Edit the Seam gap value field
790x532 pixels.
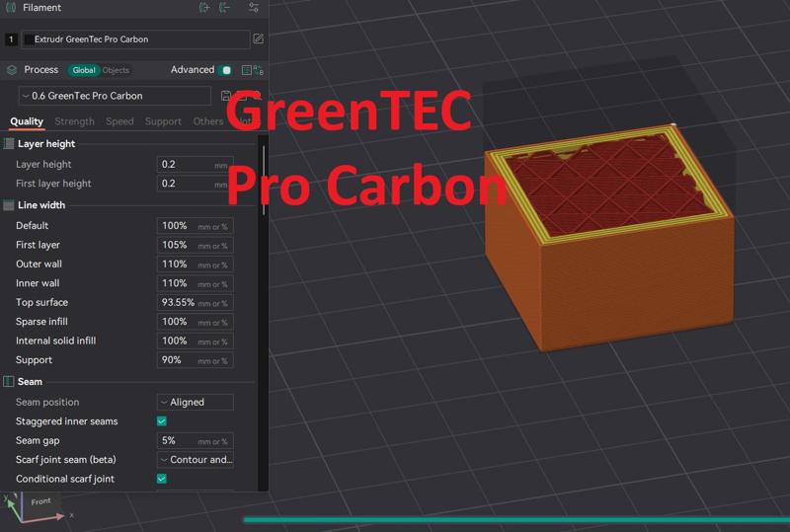click(195, 440)
